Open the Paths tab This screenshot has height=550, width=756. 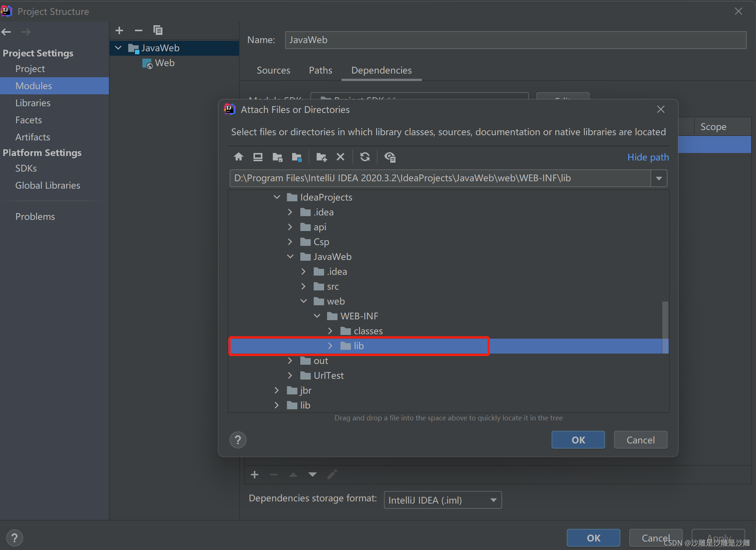coord(320,70)
